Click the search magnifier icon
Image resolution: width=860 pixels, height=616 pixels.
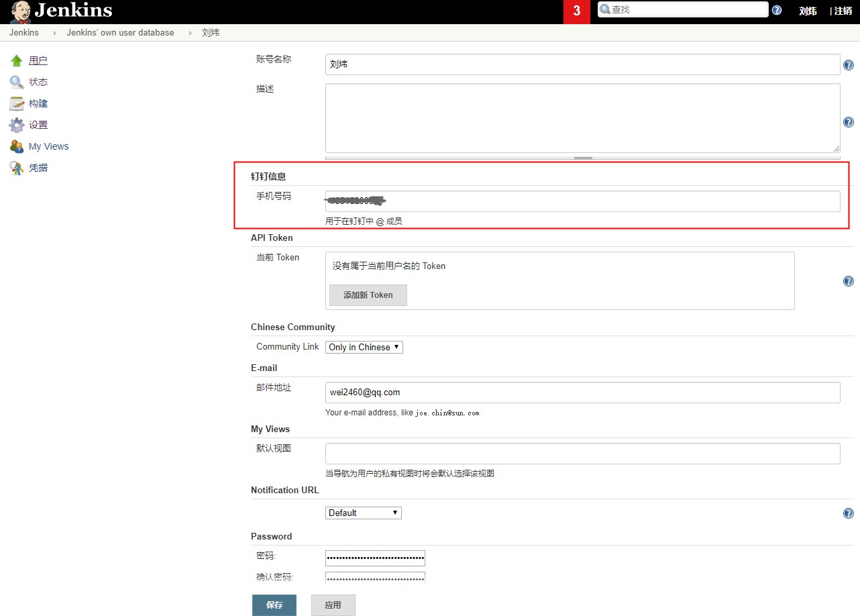coord(604,10)
